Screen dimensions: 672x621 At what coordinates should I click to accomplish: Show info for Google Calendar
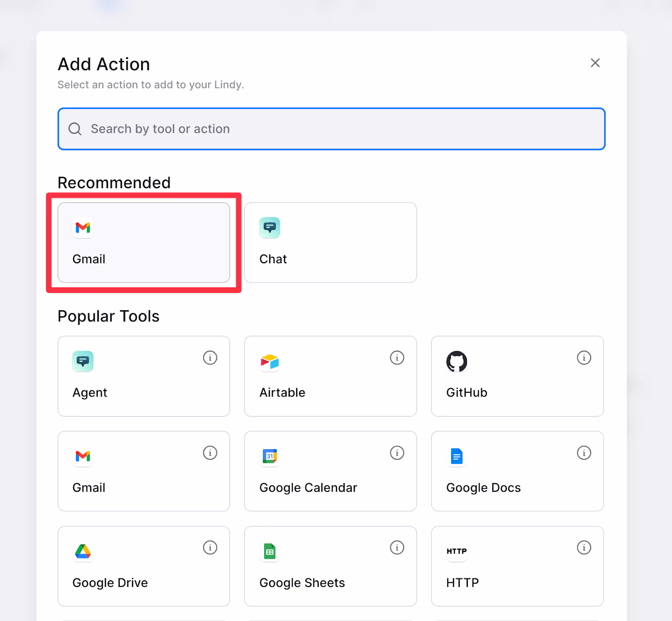397,453
